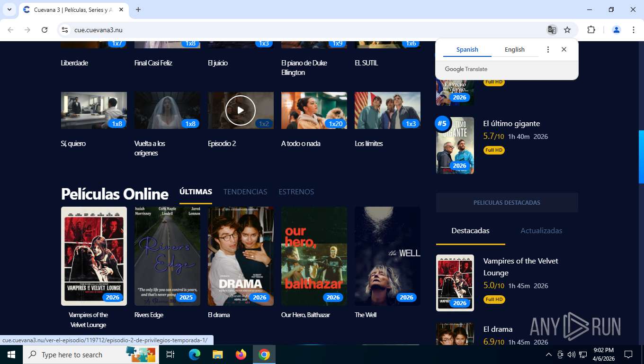Click the Chrome taskbar icon

(264, 355)
